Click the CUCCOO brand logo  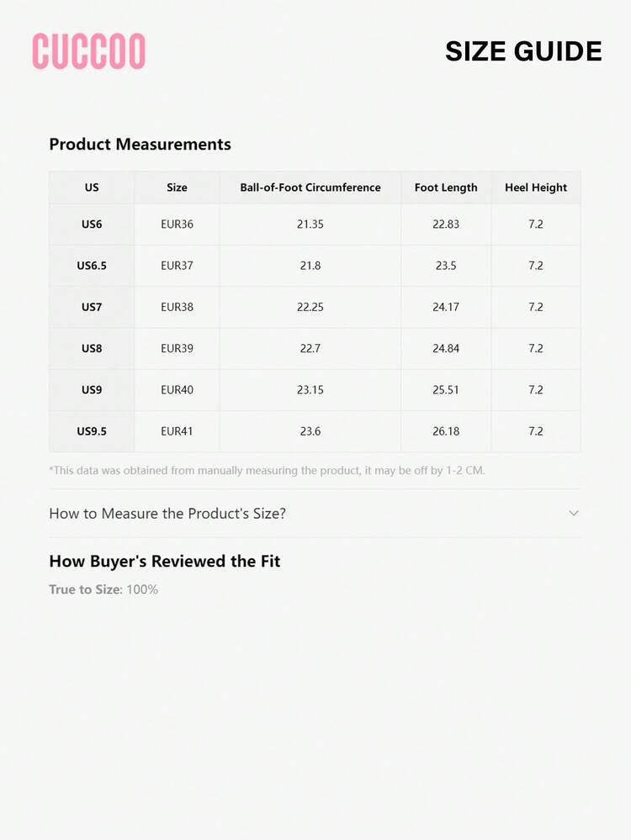tap(89, 51)
